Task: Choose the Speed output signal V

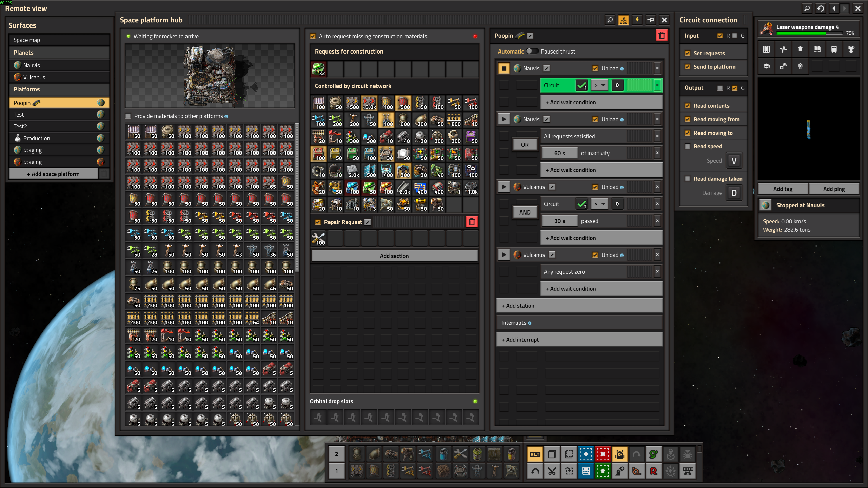Action: click(734, 161)
